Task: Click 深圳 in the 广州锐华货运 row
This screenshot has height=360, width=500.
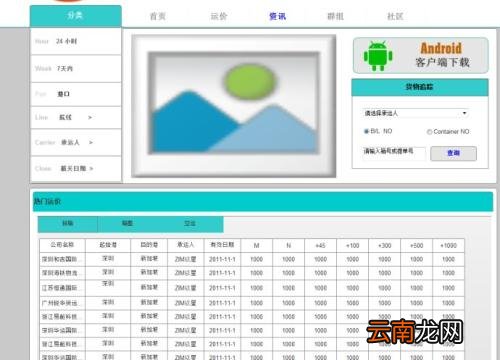Action: pyautogui.click(x=108, y=302)
